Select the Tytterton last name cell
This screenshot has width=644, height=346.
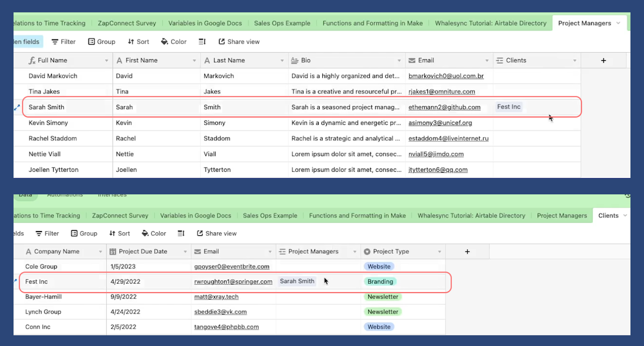pos(244,170)
